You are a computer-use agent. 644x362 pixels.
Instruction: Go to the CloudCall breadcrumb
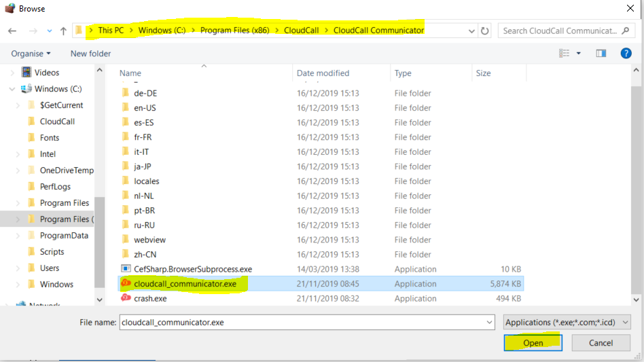tap(302, 31)
